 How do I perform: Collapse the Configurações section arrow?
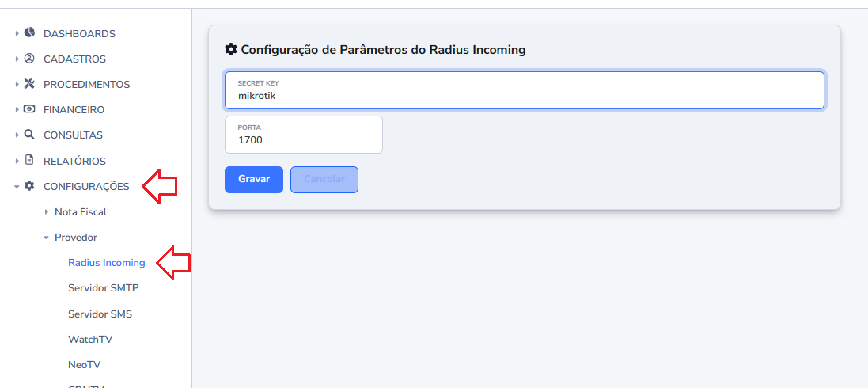point(17,187)
